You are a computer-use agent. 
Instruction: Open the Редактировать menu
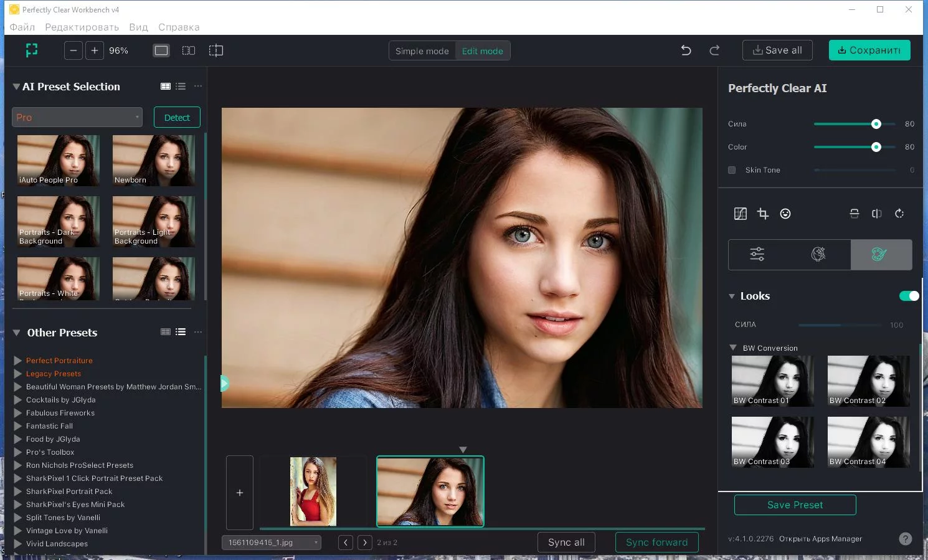coord(82,27)
